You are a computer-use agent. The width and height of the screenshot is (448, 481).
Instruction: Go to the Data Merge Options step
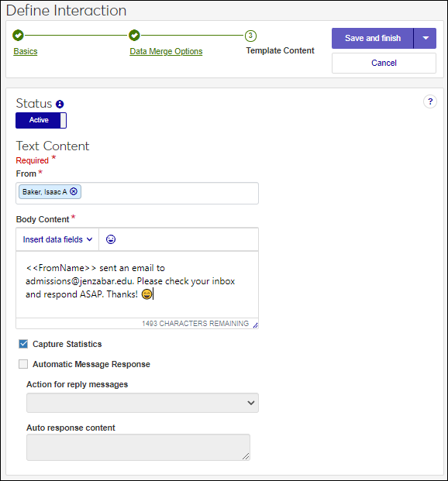coord(166,51)
